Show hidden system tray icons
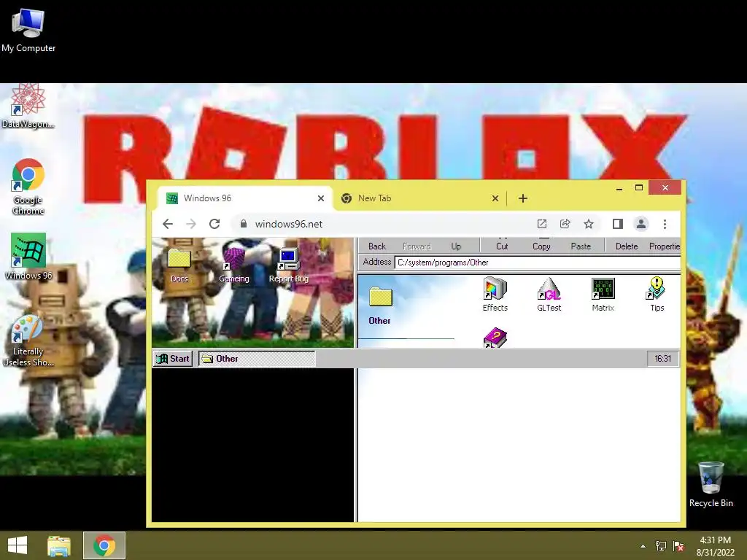The image size is (747, 560). coord(643,546)
